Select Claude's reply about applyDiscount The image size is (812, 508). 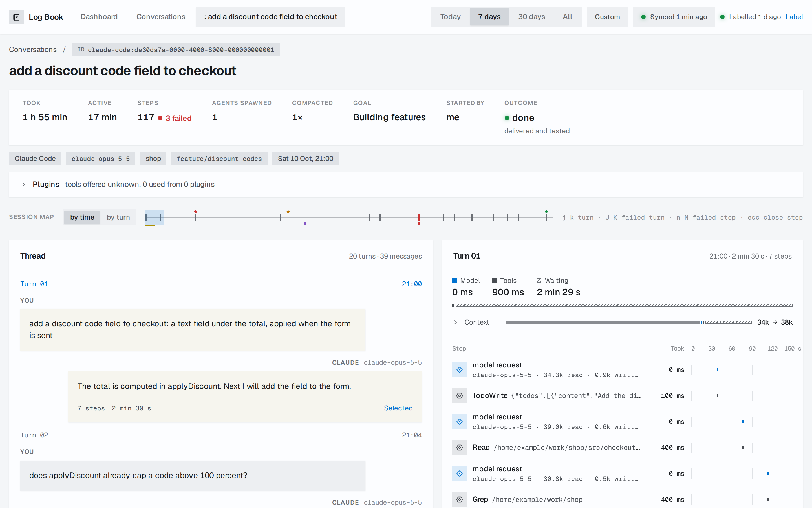point(245,397)
